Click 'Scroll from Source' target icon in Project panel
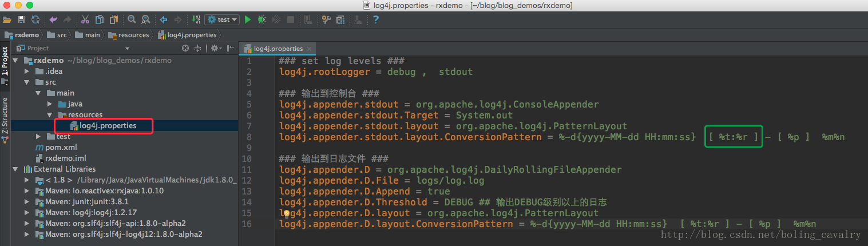 coord(185,48)
